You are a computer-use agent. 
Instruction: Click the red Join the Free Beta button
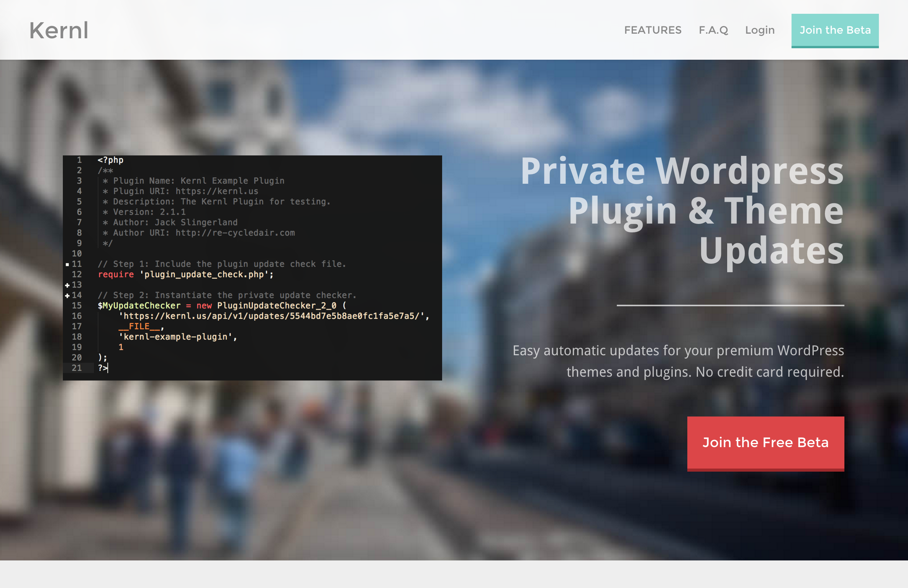click(x=765, y=444)
